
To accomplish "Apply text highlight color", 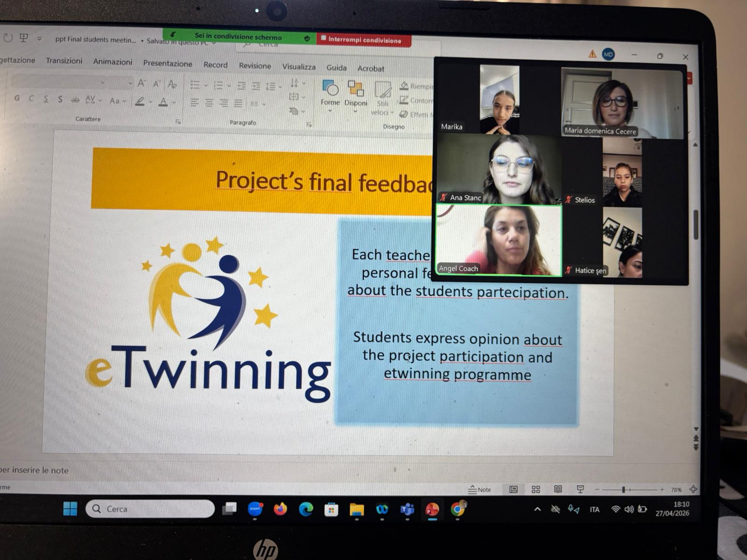I will (140, 101).
